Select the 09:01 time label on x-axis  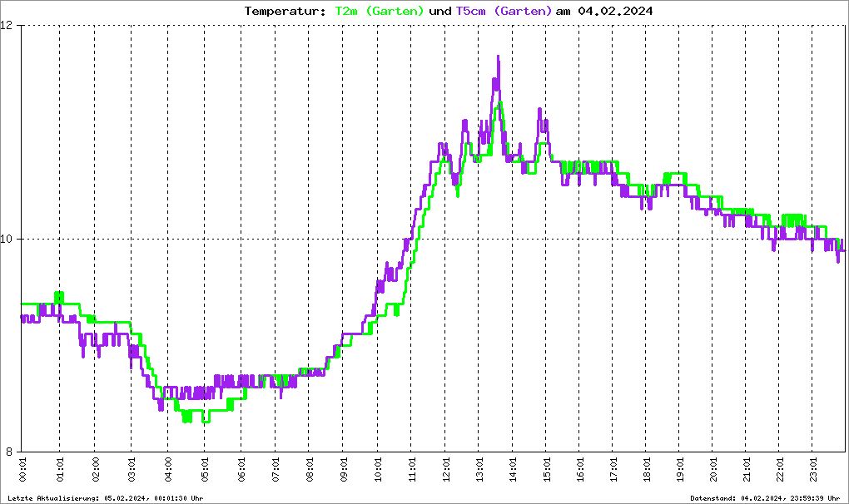click(x=343, y=472)
